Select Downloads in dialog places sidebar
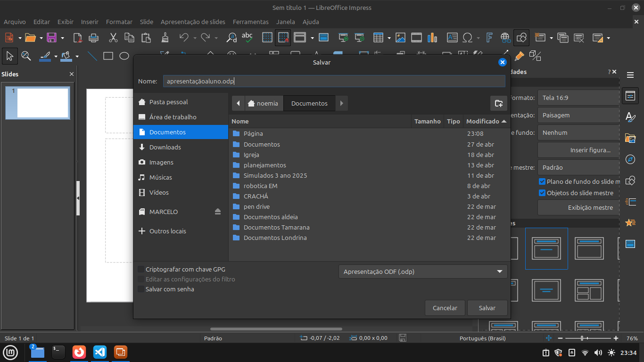Image resolution: width=644 pixels, height=362 pixels. (181, 147)
